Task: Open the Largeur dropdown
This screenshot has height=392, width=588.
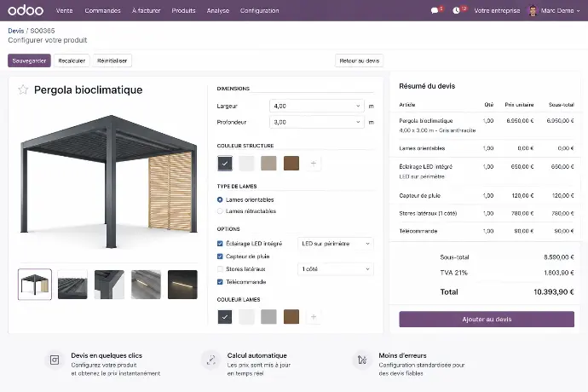Action: pos(316,107)
